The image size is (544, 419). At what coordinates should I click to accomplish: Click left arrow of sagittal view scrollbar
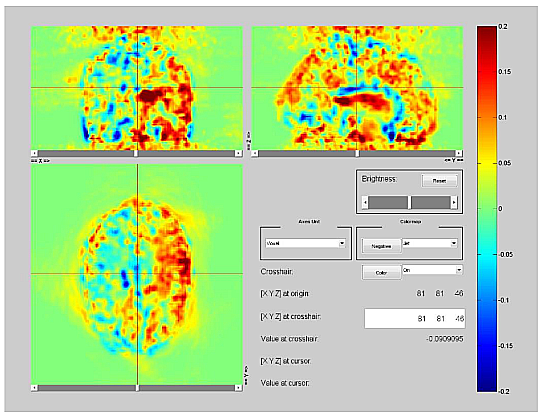point(255,153)
